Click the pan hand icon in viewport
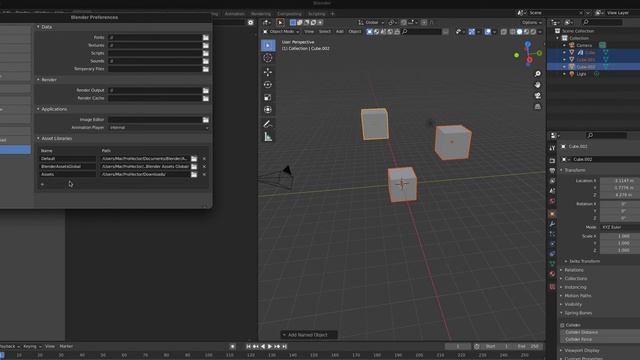 (538, 84)
